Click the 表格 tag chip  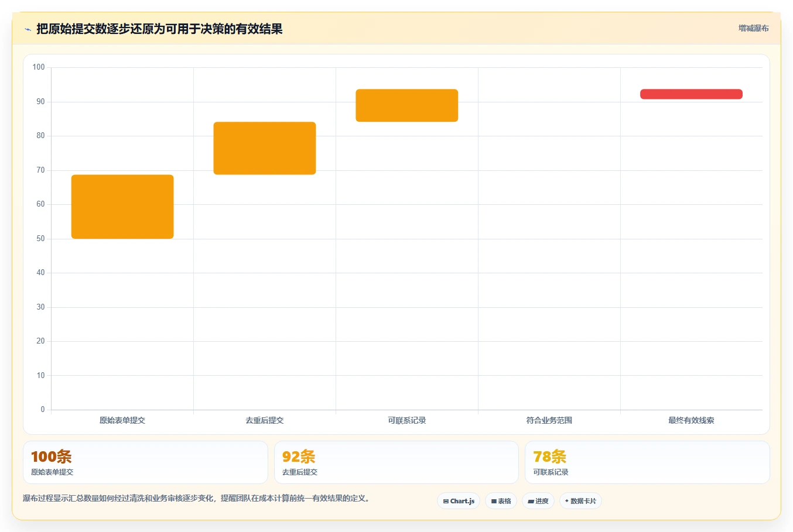click(x=501, y=501)
